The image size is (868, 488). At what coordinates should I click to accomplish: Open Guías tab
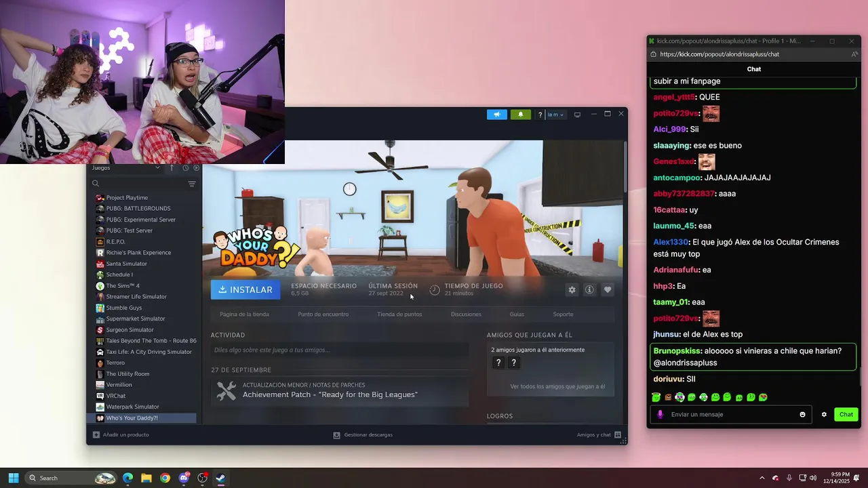coord(517,314)
